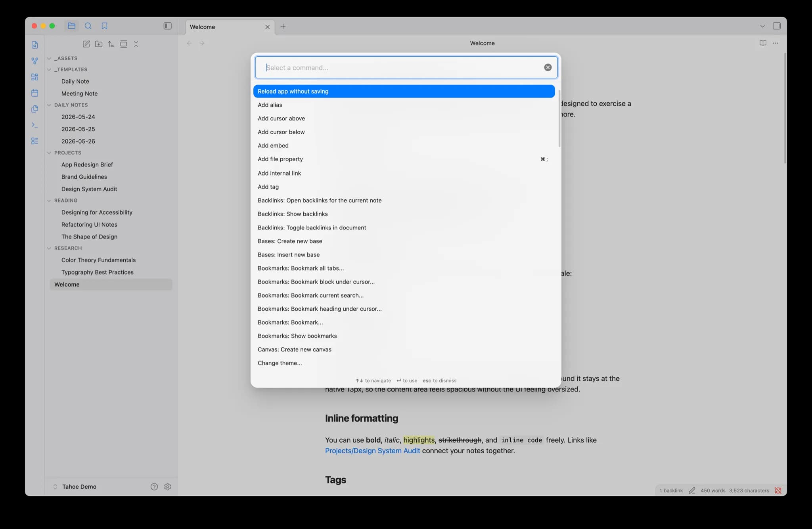Toggle the left sidebar collapse icon
Screen dimensions: 812x529
pyautogui.click(x=167, y=26)
